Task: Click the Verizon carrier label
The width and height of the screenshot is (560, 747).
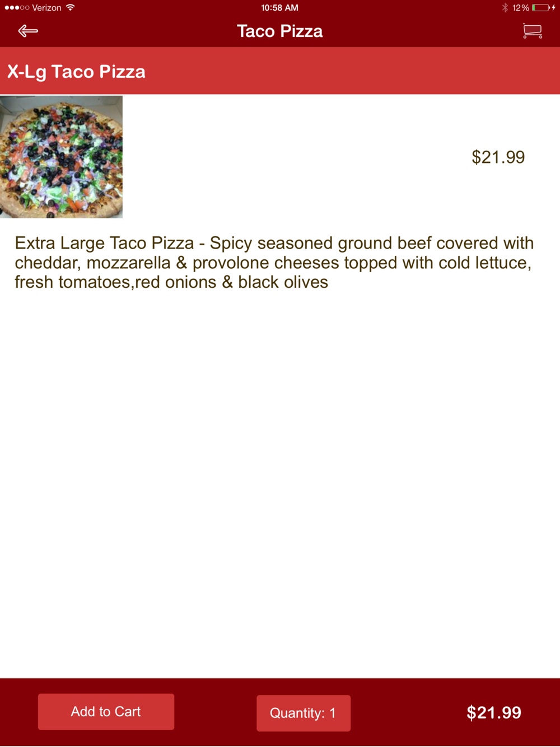Action: tap(47, 8)
